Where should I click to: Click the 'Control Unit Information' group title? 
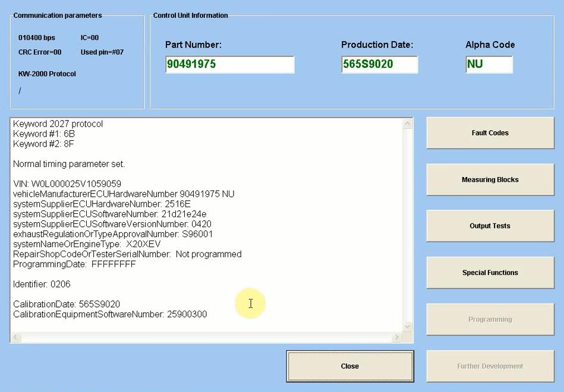click(191, 15)
